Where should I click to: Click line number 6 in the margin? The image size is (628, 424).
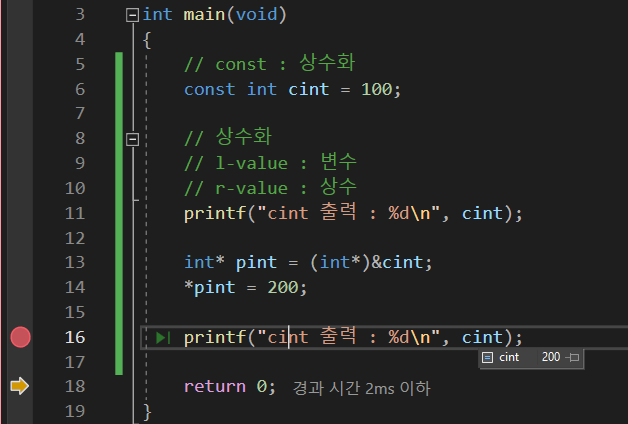(80, 89)
